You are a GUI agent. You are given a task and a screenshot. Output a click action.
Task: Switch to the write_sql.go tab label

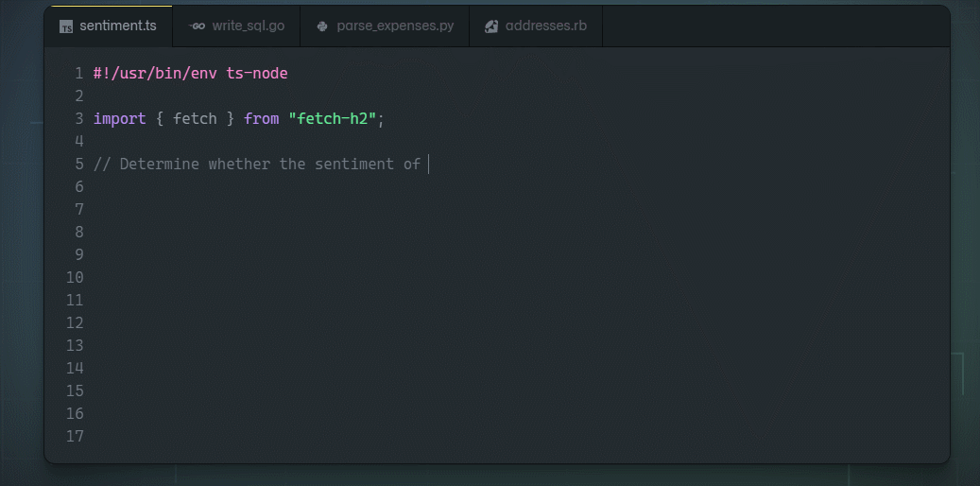coord(248,26)
